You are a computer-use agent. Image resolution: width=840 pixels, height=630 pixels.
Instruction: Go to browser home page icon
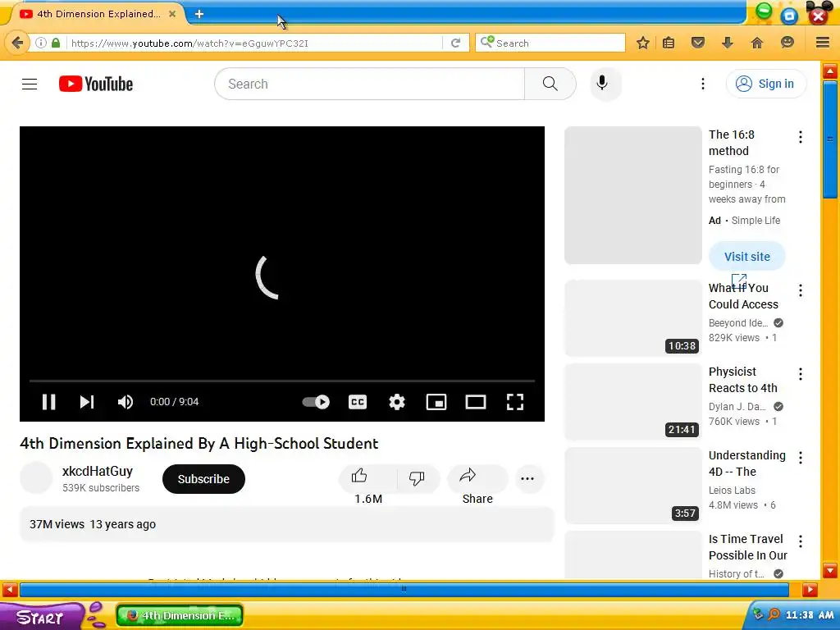[x=756, y=43]
